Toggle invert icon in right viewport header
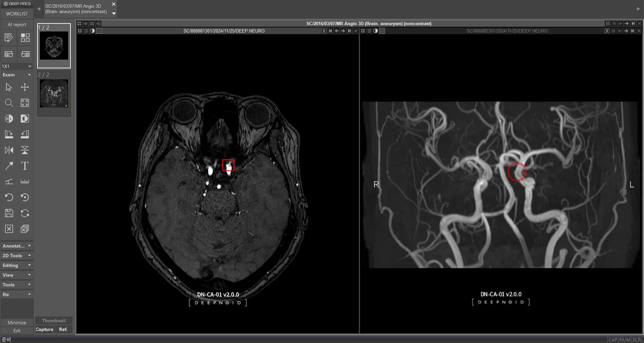 click(x=375, y=31)
